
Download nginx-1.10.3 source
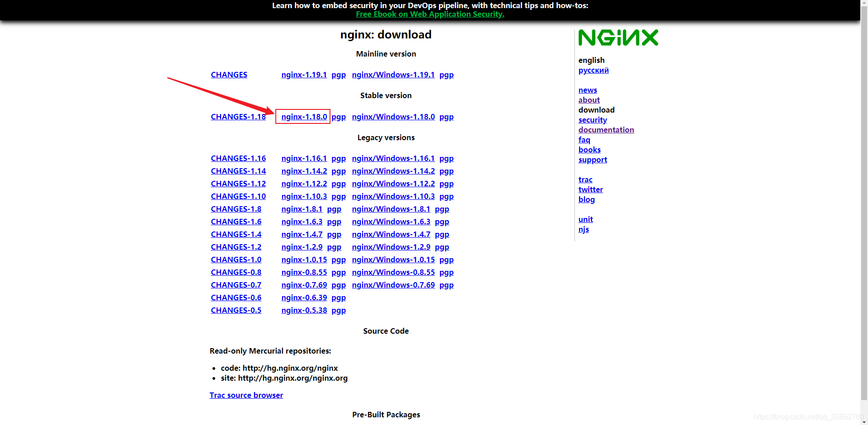pos(304,196)
